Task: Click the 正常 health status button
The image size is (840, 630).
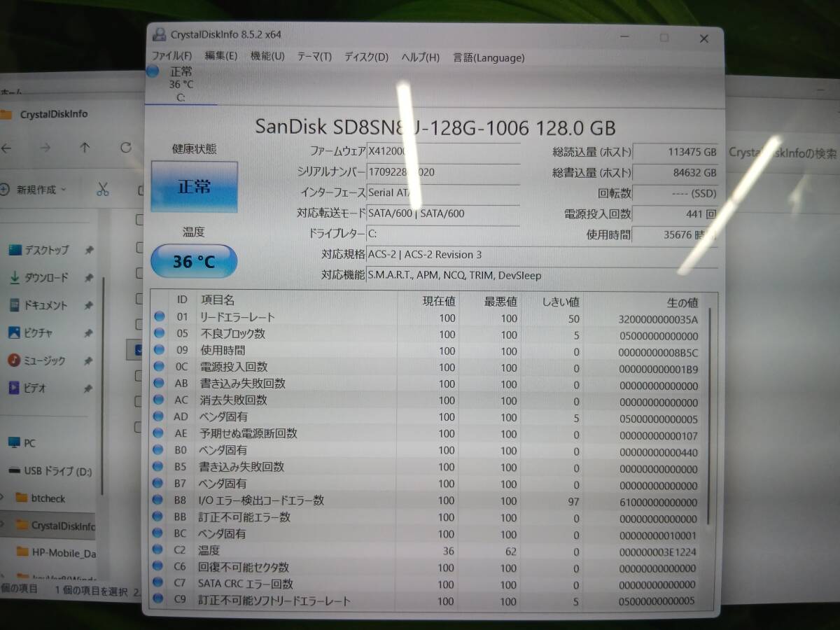Action: pyautogui.click(x=194, y=187)
